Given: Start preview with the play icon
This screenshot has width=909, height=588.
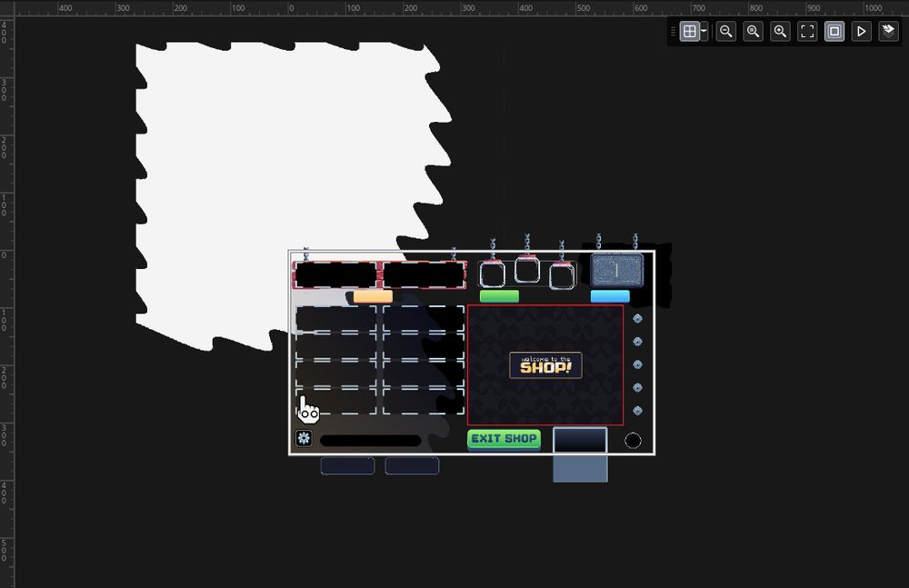Looking at the screenshot, I should 861,31.
